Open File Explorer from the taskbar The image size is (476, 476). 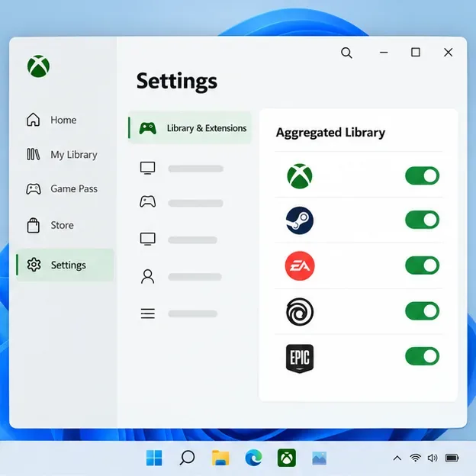click(x=220, y=458)
